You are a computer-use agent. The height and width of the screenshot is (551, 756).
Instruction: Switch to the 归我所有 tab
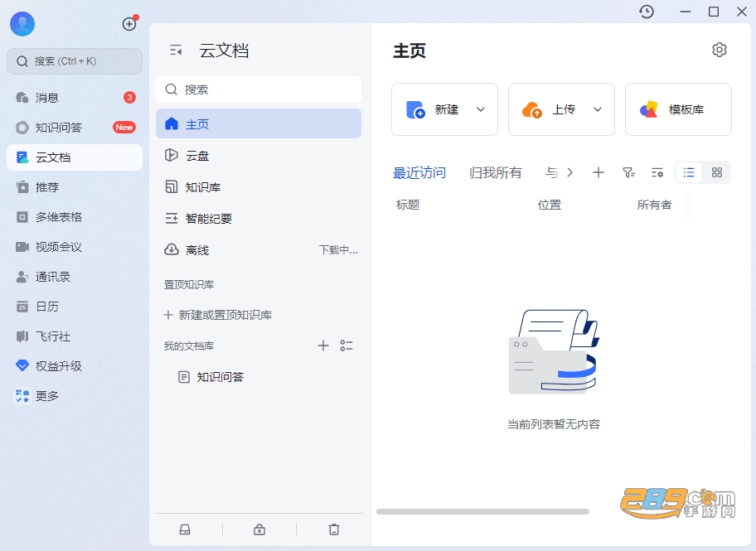pos(495,172)
